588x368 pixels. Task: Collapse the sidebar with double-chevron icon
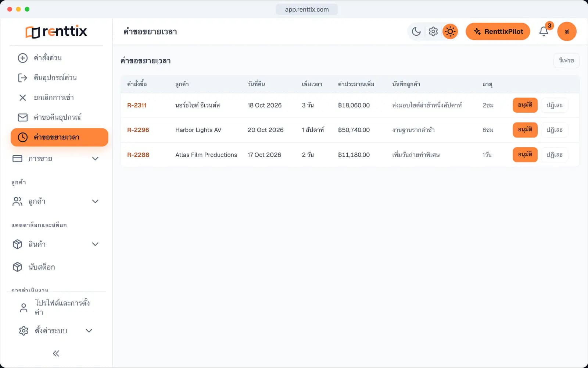[x=56, y=353]
